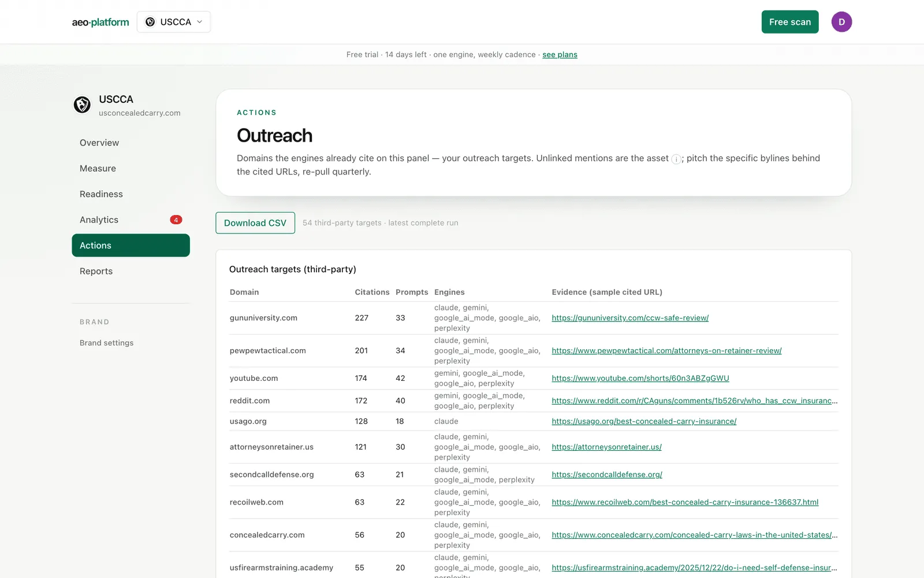The height and width of the screenshot is (578, 924).
Task: Open the concealedcarry.com laws evidence link
Action: (694, 535)
